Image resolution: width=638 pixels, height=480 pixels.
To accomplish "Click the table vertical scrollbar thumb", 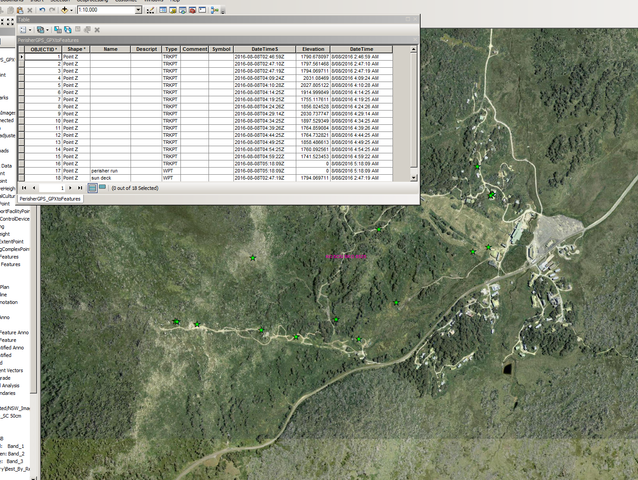I will coord(413,110).
